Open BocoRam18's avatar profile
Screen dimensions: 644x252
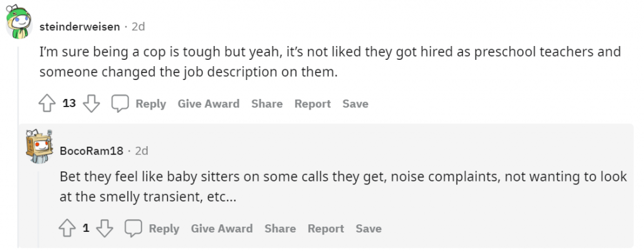39,146
